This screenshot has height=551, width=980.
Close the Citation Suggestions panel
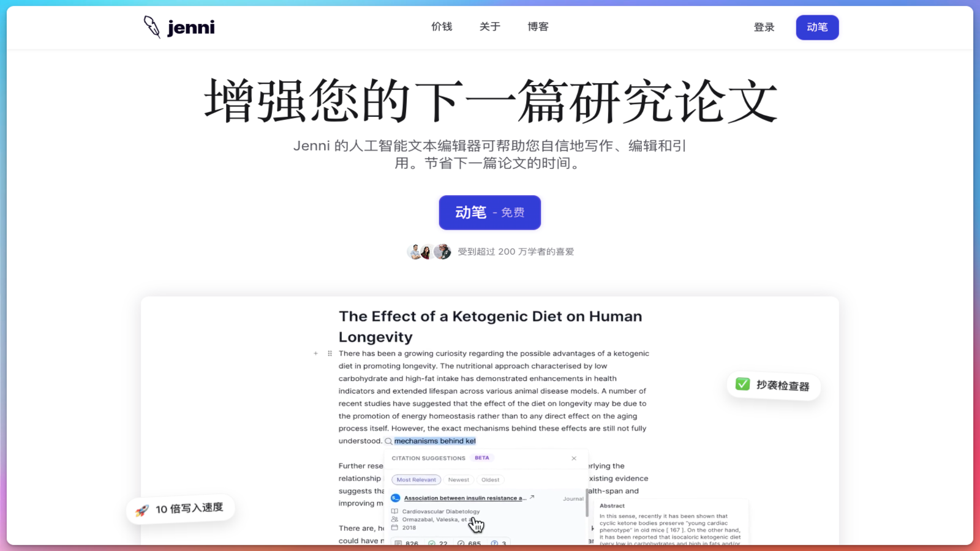click(x=574, y=458)
